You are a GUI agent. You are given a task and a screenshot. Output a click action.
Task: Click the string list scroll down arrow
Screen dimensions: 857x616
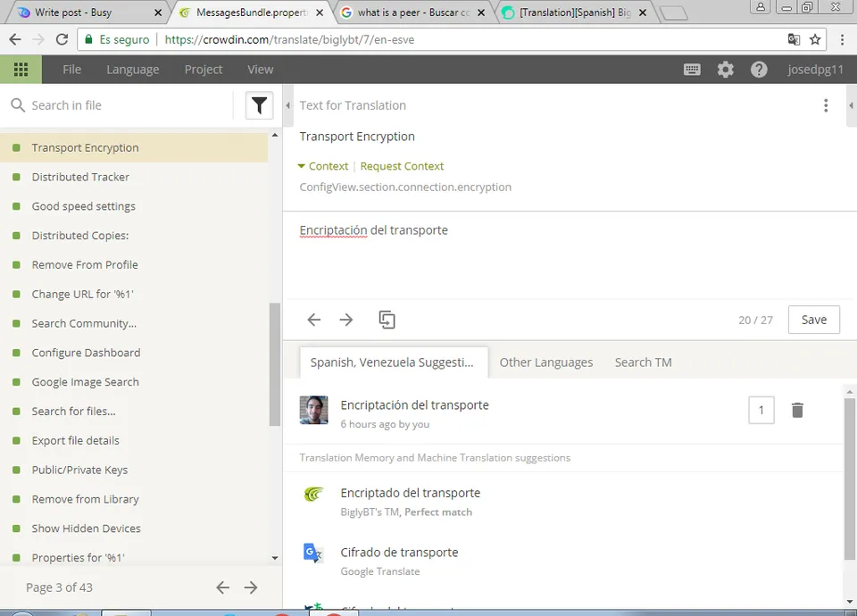click(x=275, y=558)
